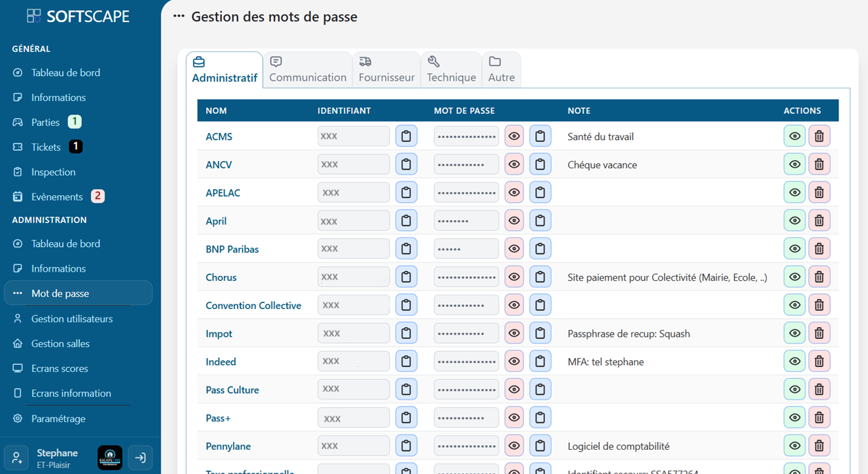Open Paramétrage from the sidebar
This screenshot has width=868, height=474.
(x=58, y=418)
